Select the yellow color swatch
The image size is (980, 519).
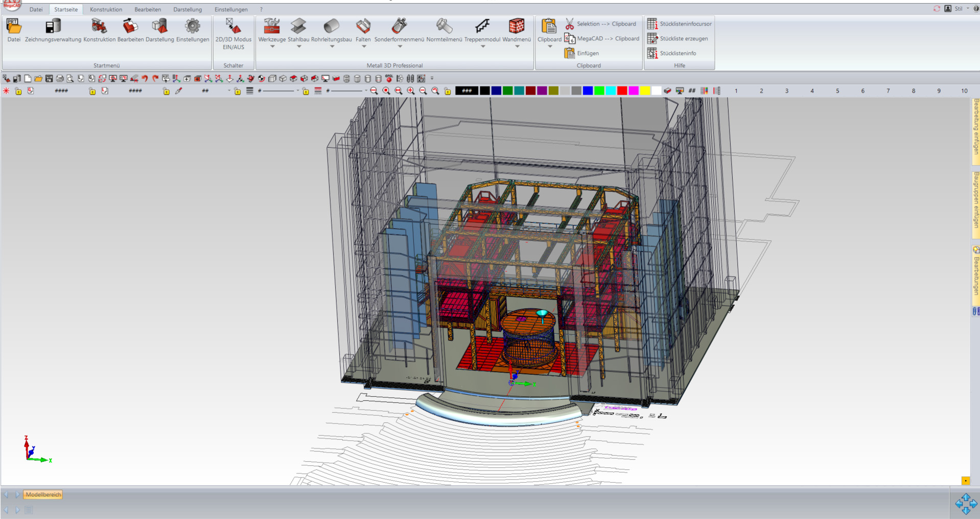[645, 91]
